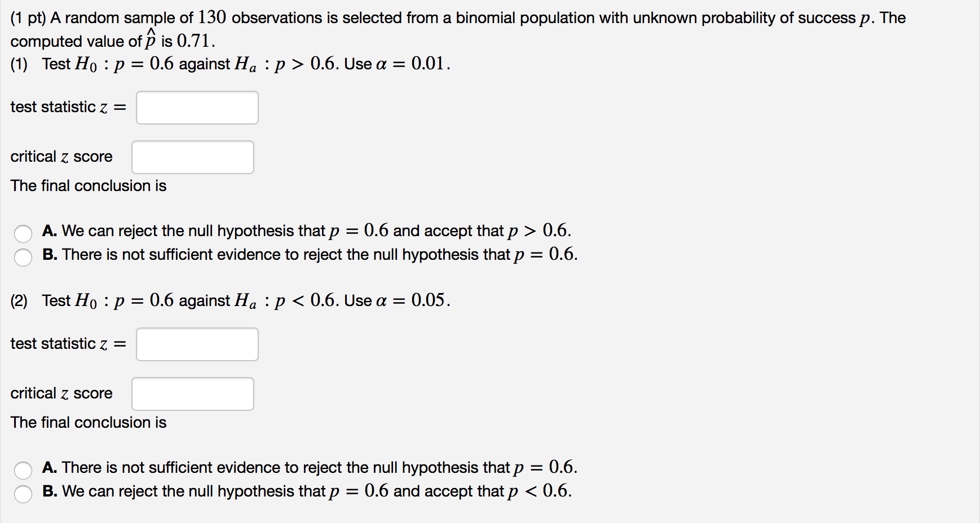Viewport: 980px width, 523px height.
Task: Click test statistic z input for part (2)
Action: (x=197, y=344)
